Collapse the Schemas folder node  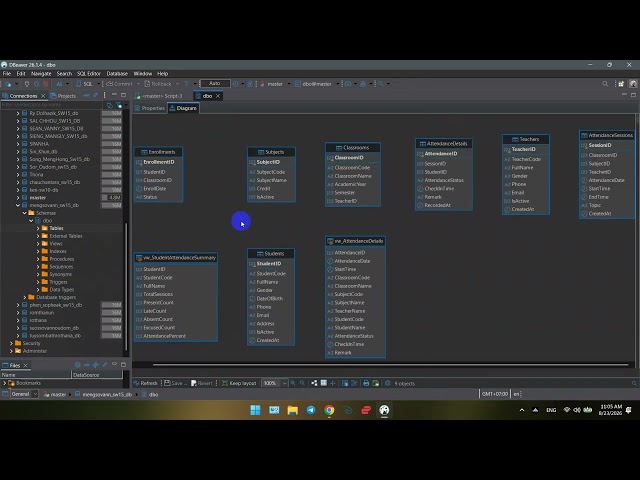[x=24, y=213]
